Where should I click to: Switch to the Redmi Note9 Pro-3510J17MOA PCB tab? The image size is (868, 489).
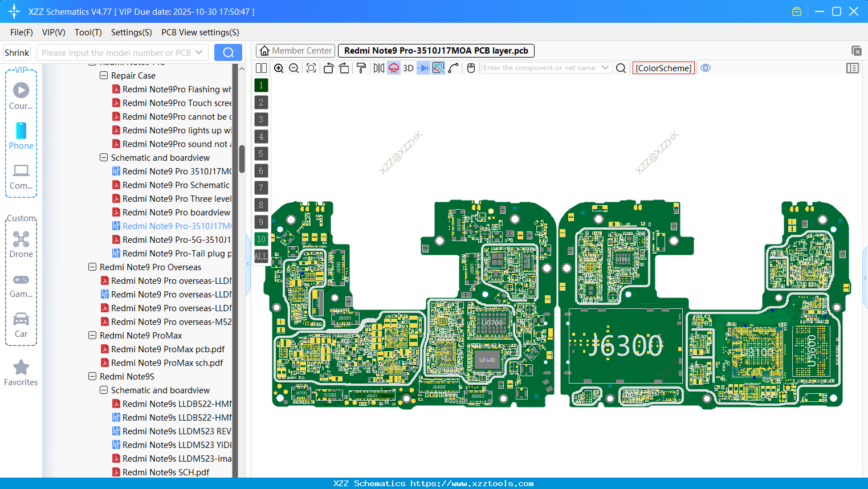436,51
